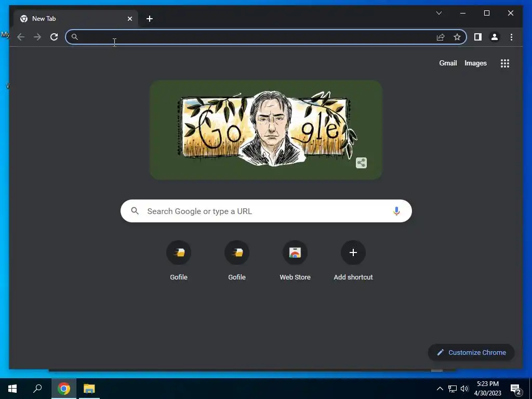This screenshot has width=532, height=399.
Task: Click the address bar search magnifier icon
Action: [75, 37]
